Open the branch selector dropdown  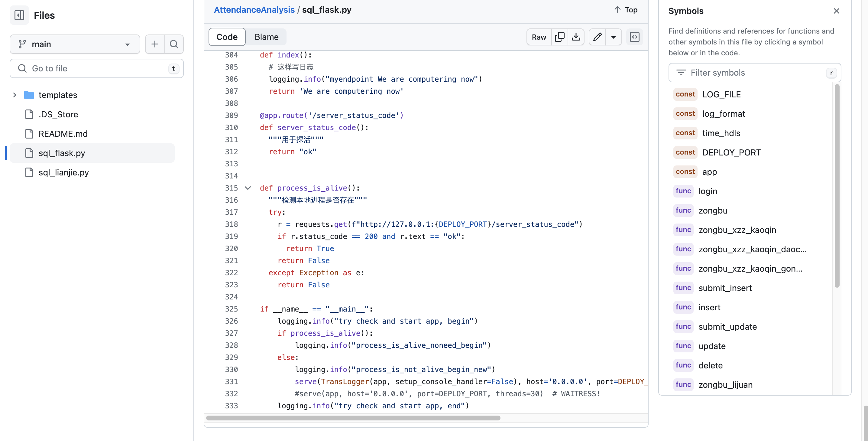coord(75,43)
